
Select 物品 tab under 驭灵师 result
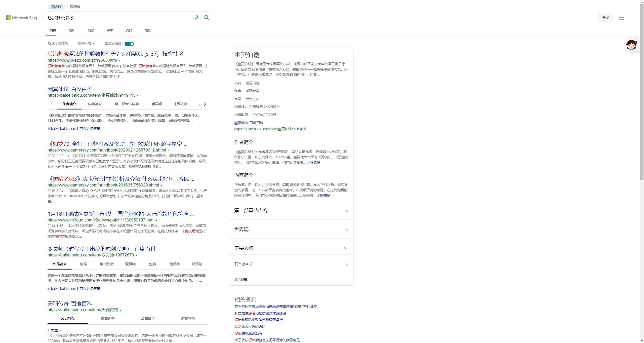83,264
